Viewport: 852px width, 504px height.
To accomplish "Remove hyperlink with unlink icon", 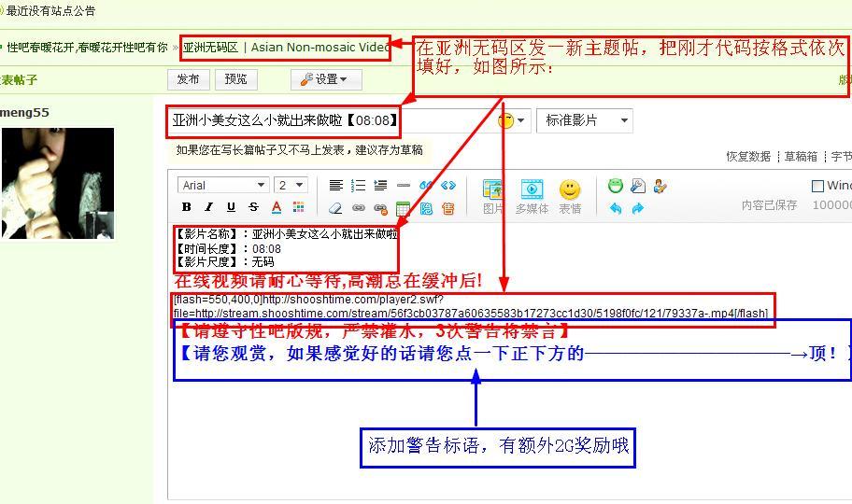I will pos(380,208).
